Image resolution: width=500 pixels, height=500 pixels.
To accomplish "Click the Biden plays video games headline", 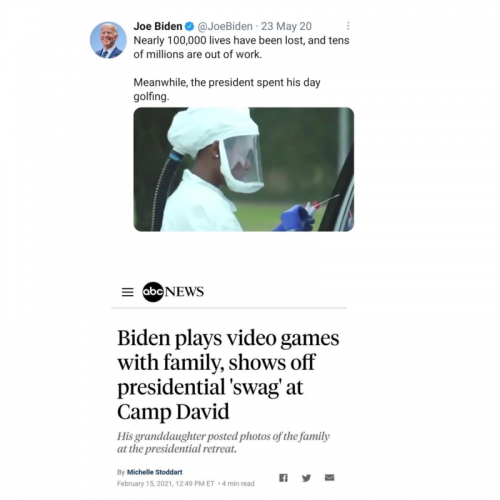I will [x=228, y=375].
